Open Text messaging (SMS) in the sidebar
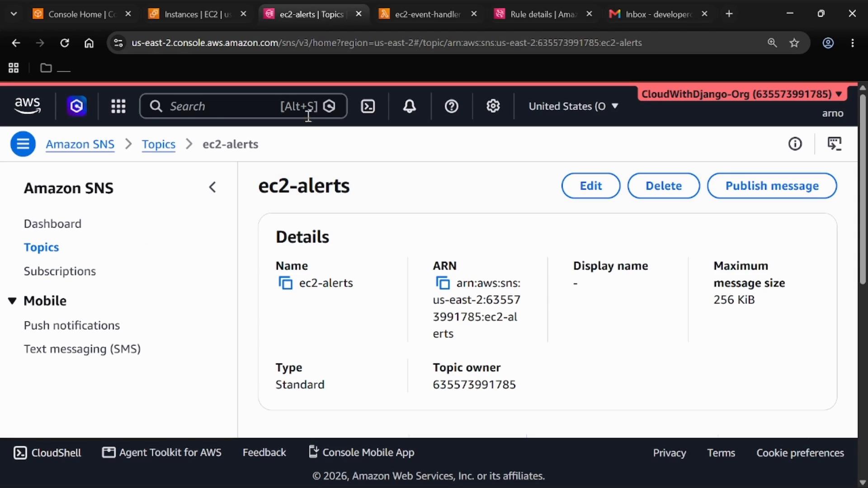 [82, 349]
